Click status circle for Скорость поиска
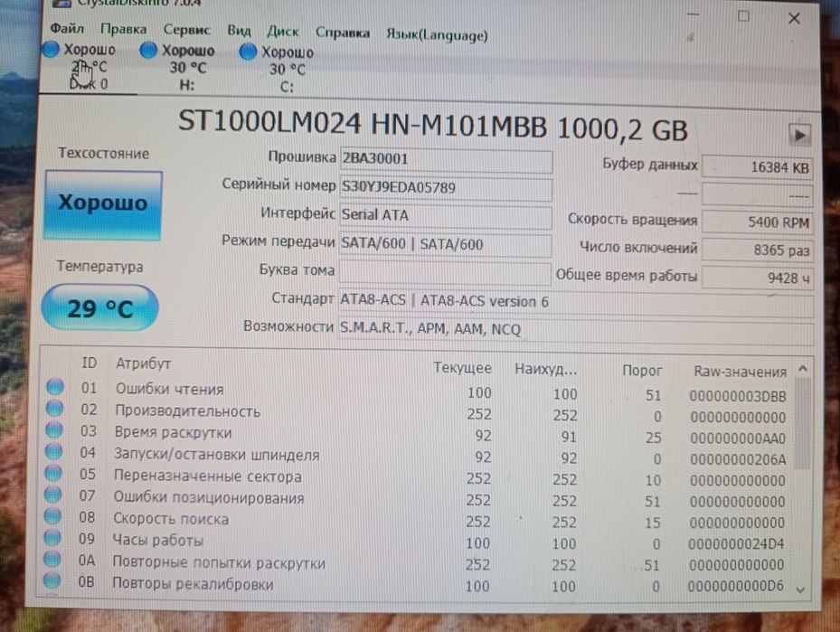The height and width of the screenshot is (632, 840). coord(52,515)
